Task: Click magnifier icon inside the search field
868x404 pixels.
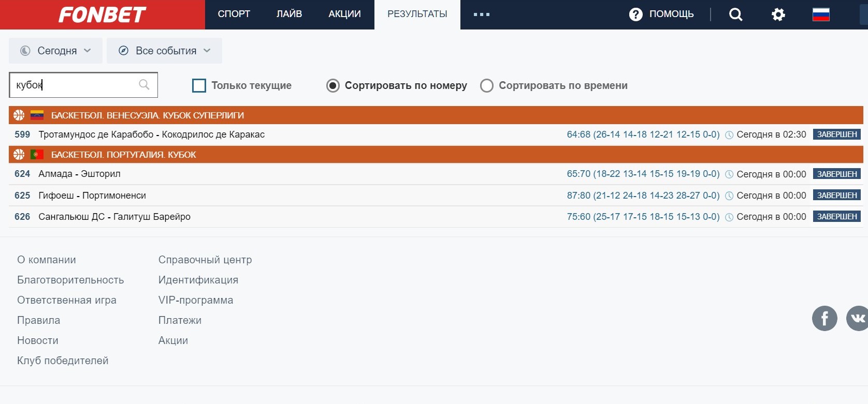Action: 144,85
